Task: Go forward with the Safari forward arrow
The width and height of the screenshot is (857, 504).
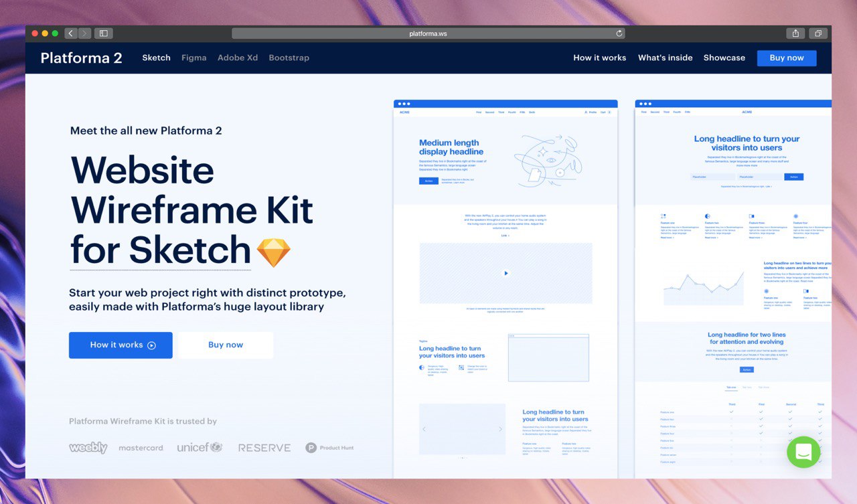Action: (84, 33)
